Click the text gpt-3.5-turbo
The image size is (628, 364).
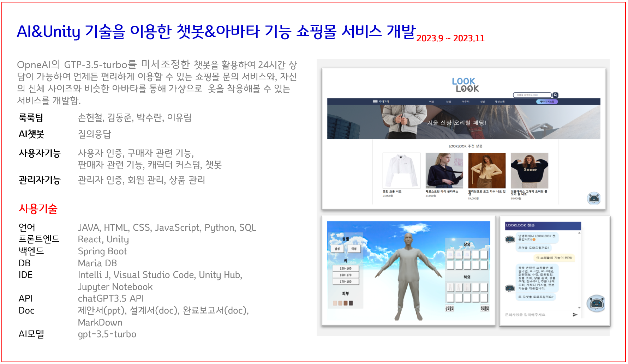[x=107, y=334]
